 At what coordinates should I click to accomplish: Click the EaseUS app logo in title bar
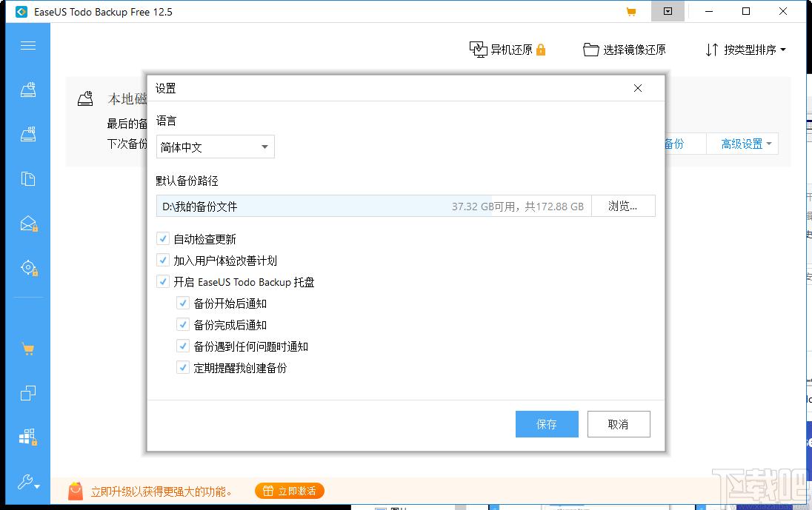point(21,11)
